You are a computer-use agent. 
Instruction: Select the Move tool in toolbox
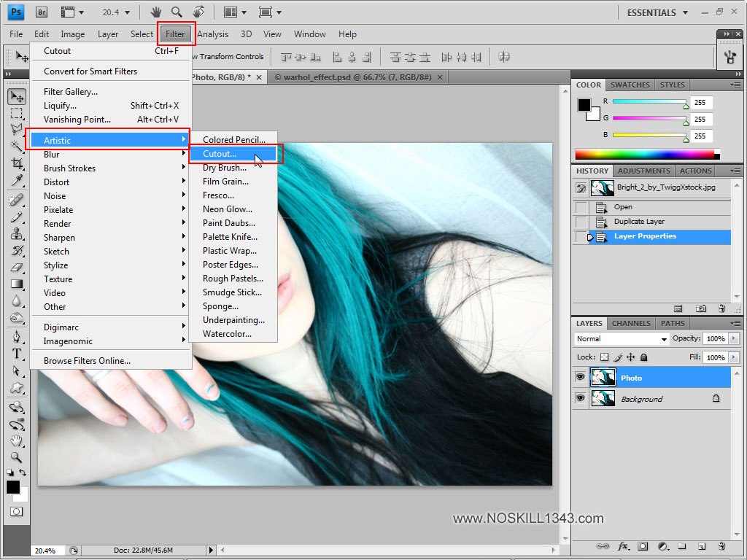(18, 97)
